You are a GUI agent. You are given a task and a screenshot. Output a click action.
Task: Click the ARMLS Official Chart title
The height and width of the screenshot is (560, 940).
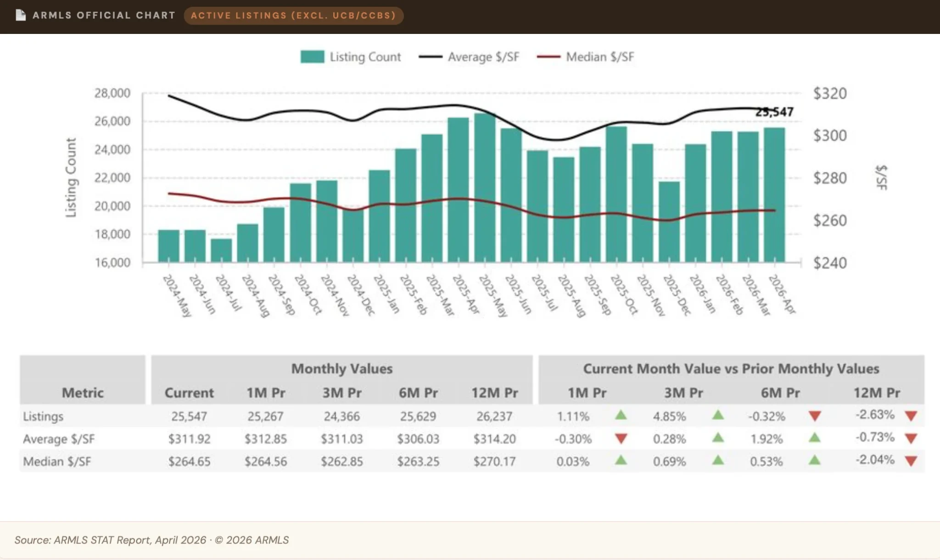104,15
